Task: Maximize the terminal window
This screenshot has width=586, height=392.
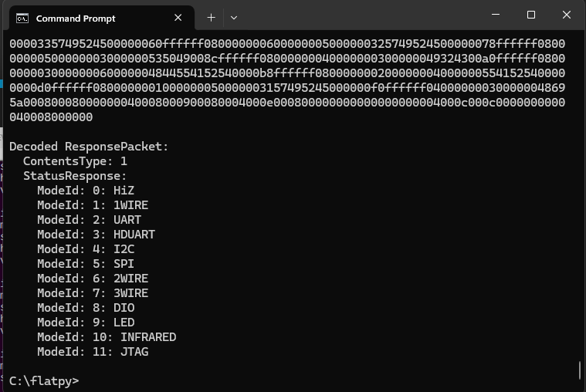Action: [531, 15]
